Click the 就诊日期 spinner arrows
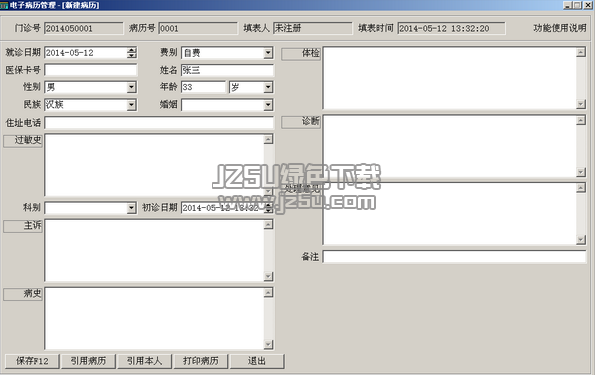The image size is (595, 375). click(132, 53)
